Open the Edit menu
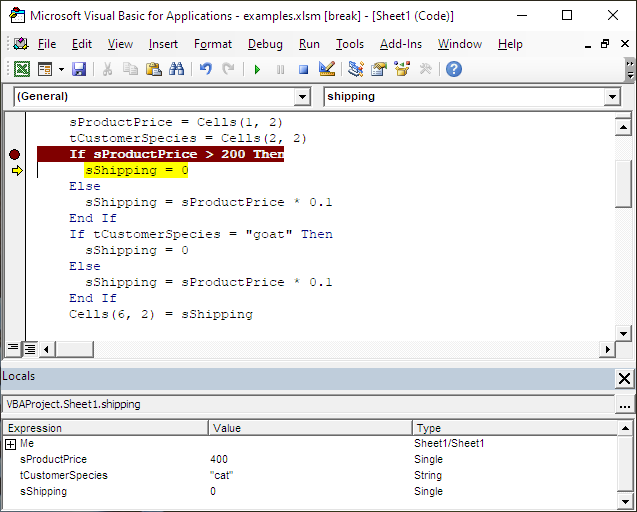 pyautogui.click(x=82, y=44)
